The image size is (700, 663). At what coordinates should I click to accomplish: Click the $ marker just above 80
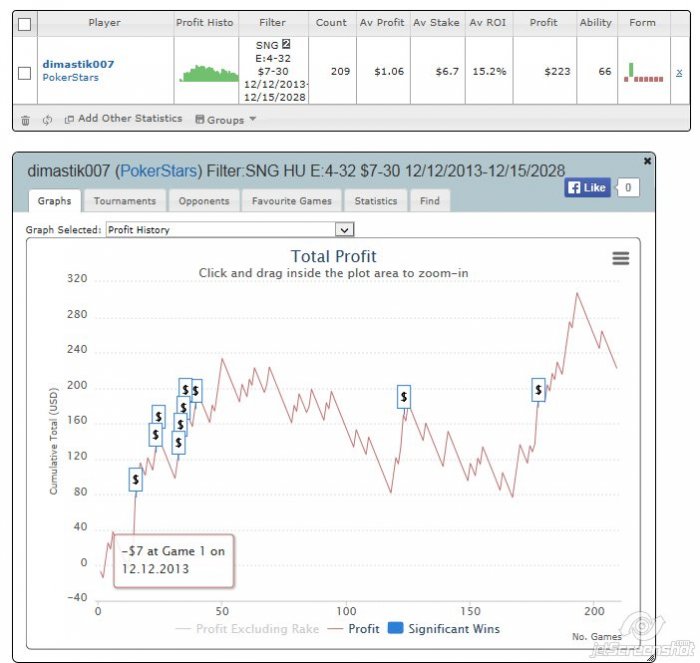[x=136, y=480]
